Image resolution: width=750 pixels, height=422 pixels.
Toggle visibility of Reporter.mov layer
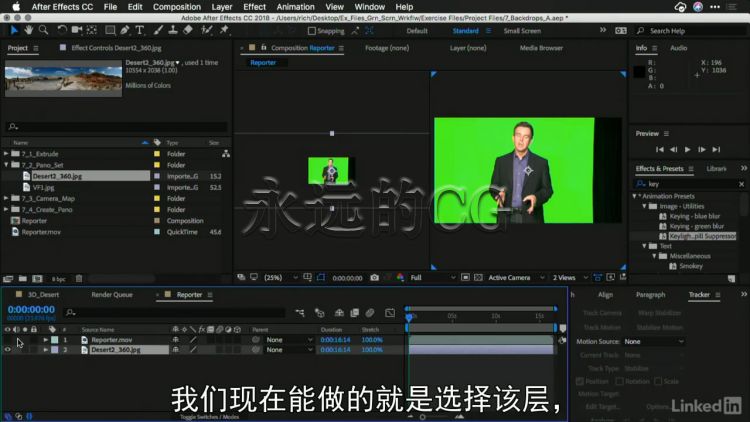tap(7, 340)
